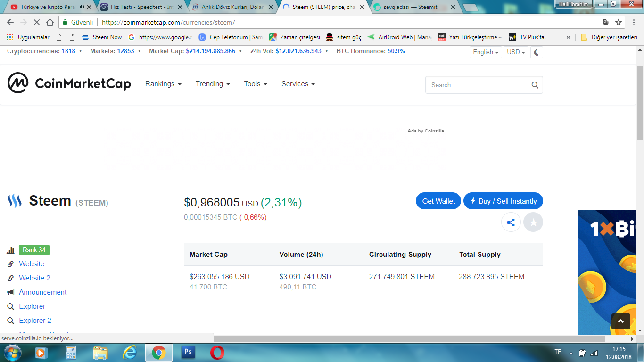Viewport: 644px width, 362px height.
Task: Click the Get Wallet button
Action: point(438,201)
